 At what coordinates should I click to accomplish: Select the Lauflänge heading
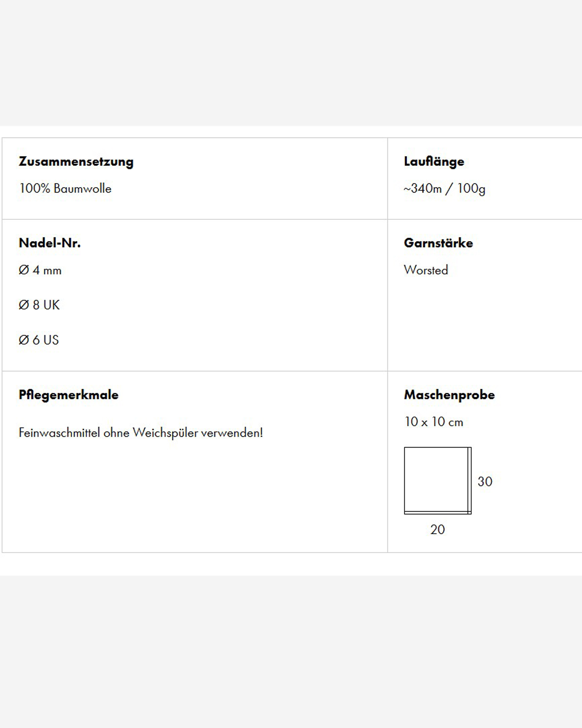(x=434, y=162)
